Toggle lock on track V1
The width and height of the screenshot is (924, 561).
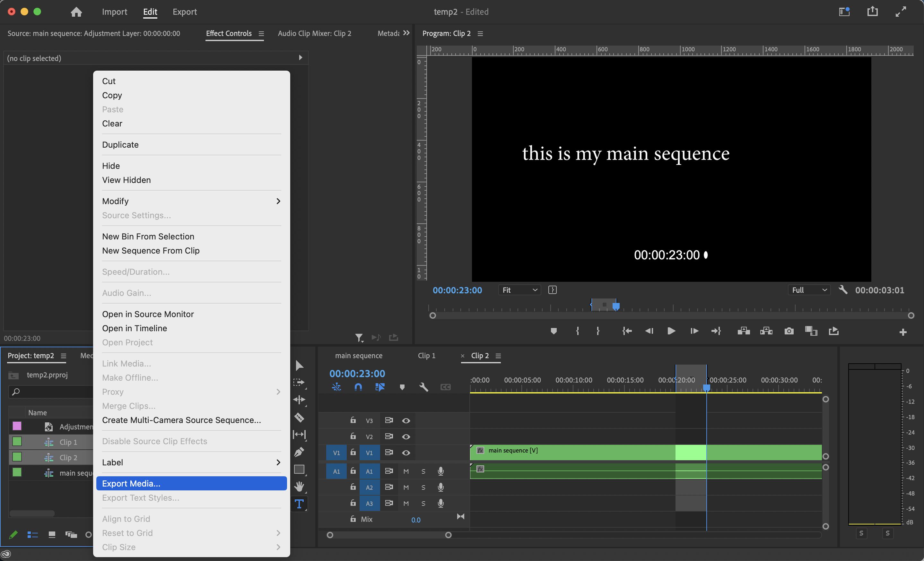point(353,452)
